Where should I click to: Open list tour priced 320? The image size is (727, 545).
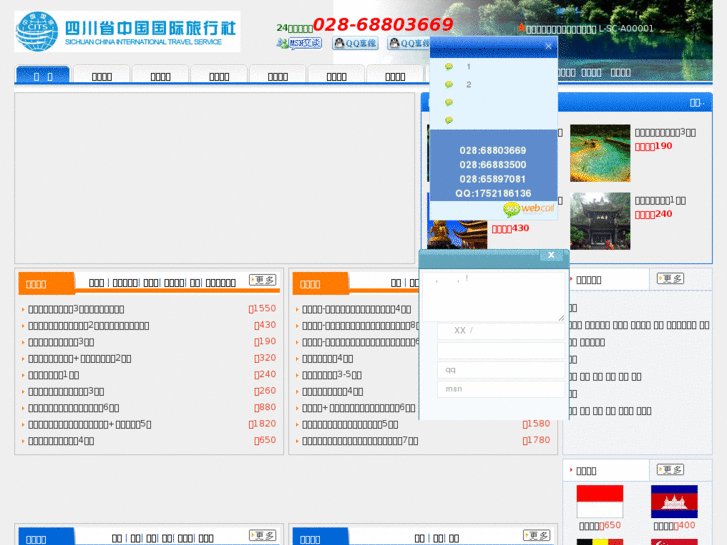coord(80,359)
